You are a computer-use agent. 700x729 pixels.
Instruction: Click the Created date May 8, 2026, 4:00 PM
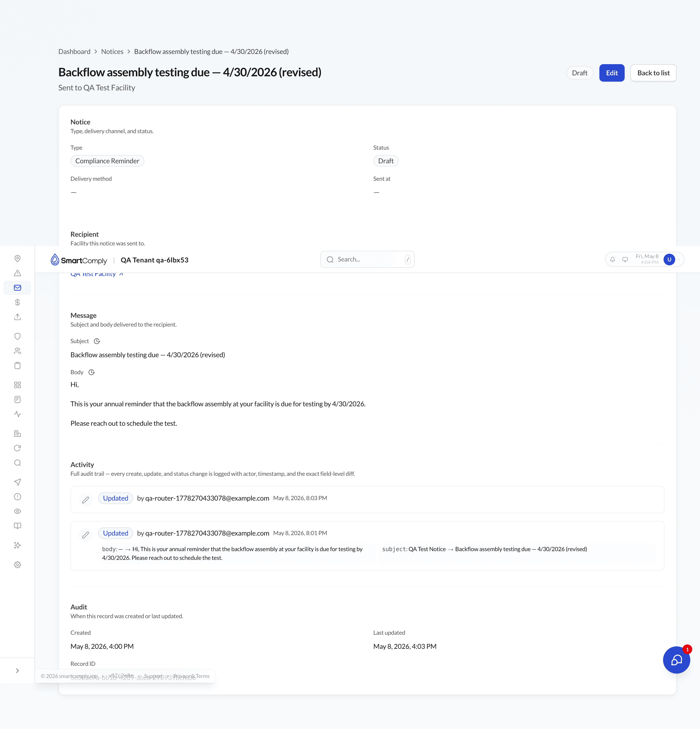[102, 646]
